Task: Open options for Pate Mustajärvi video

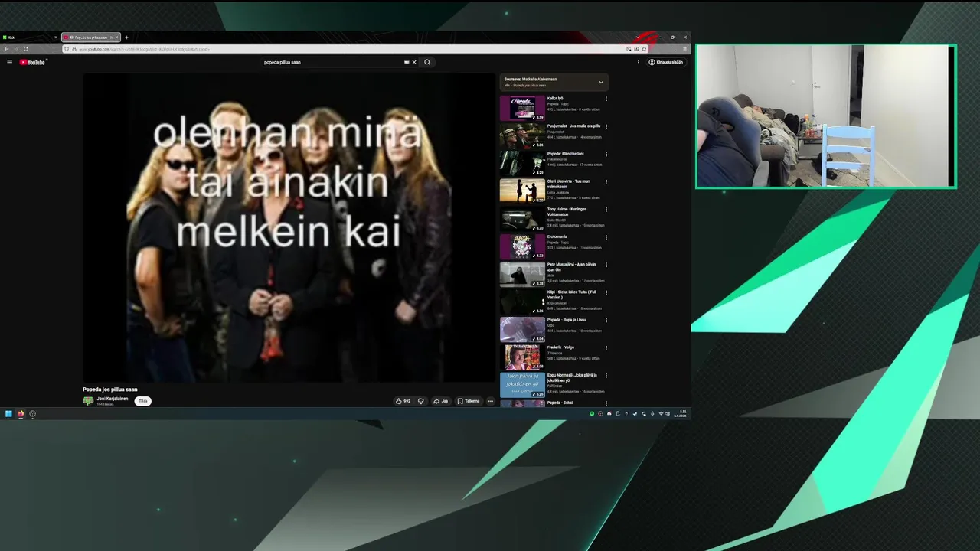Action: pyautogui.click(x=606, y=265)
